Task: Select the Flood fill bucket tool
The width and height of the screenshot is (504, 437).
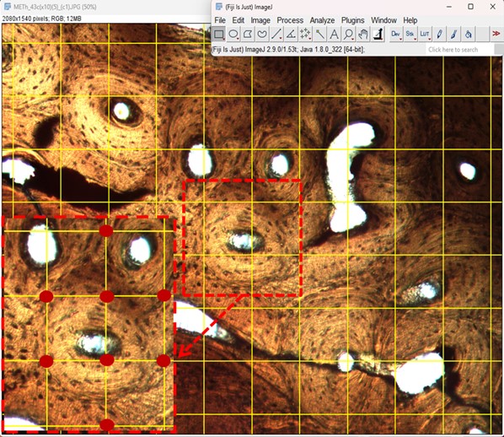Action: (x=468, y=34)
